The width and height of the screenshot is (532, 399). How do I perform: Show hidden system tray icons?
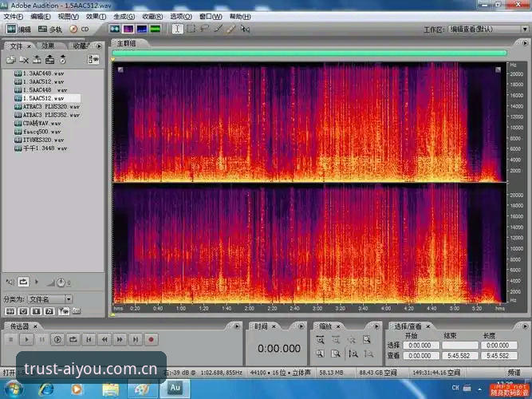point(480,389)
